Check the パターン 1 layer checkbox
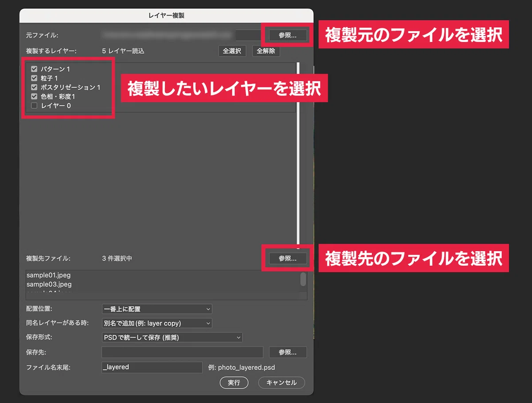Screen dimensions: 532x403 (x=34, y=69)
